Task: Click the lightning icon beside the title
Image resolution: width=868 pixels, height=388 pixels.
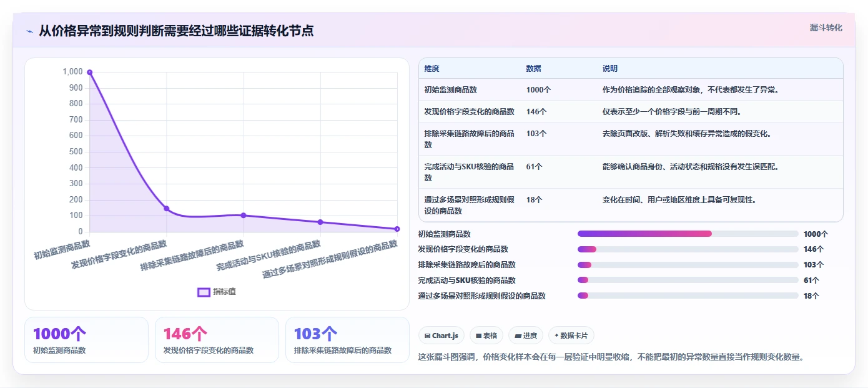Action: (29, 31)
